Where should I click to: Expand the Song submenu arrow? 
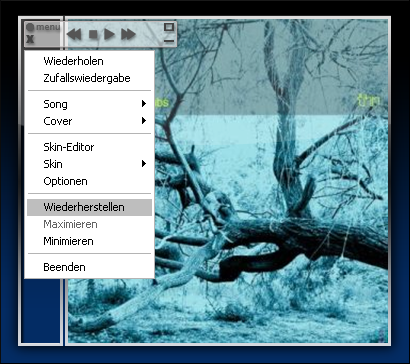click(144, 104)
